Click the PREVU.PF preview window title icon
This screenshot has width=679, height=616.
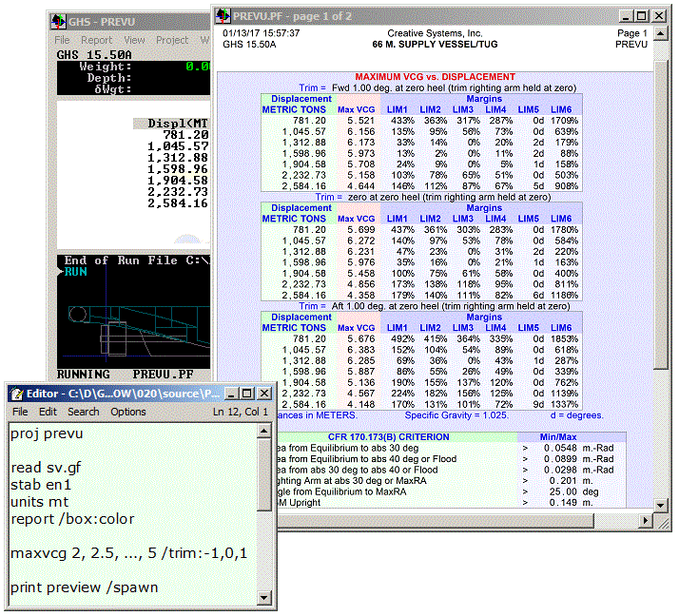point(223,16)
